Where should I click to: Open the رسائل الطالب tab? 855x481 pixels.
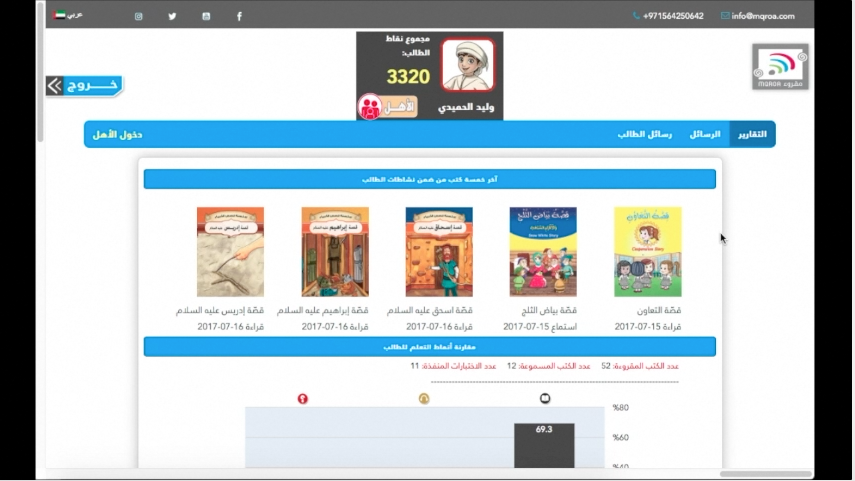645,134
